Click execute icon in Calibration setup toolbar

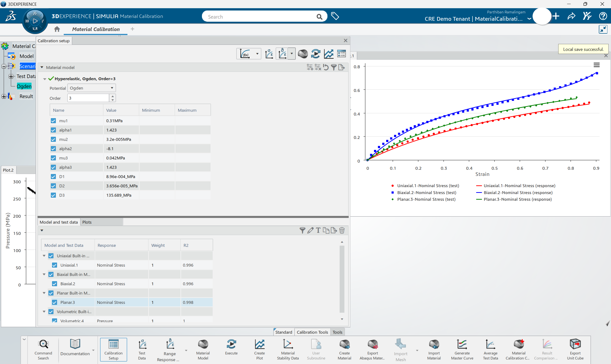coord(315,54)
